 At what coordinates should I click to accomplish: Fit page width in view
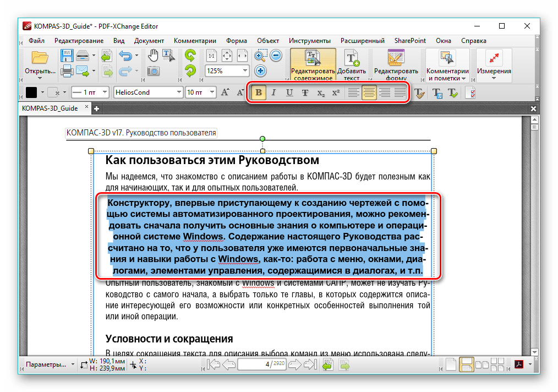pos(242,56)
